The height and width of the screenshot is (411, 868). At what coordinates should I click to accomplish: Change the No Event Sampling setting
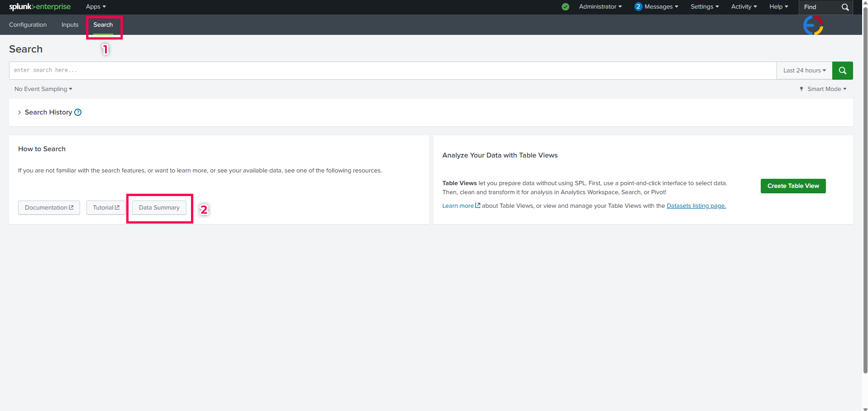click(x=43, y=89)
